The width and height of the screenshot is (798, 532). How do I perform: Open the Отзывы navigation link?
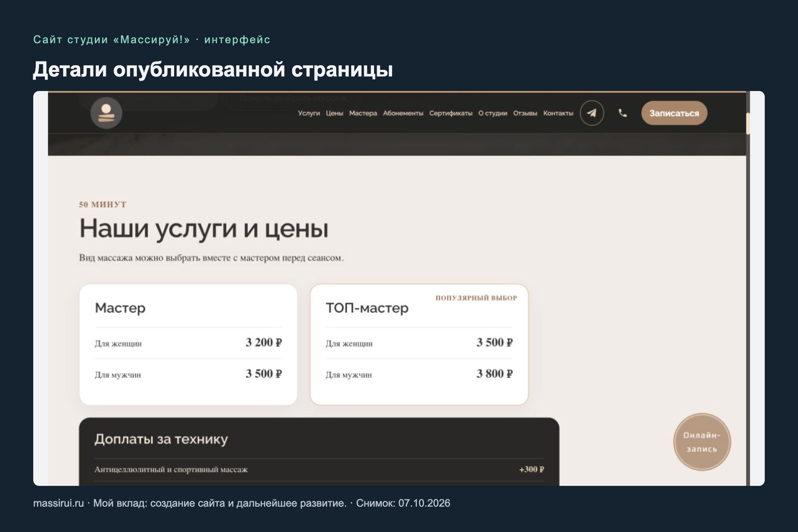click(525, 113)
